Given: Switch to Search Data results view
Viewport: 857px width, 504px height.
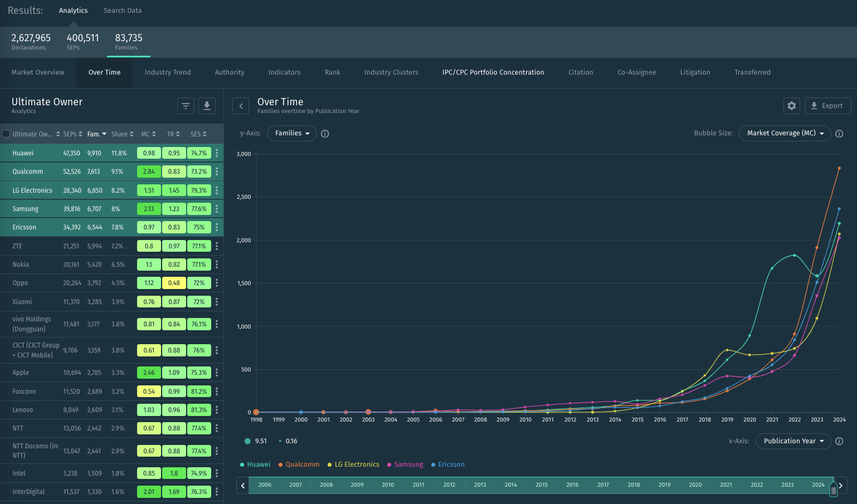Looking at the screenshot, I should [x=123, y=11].
